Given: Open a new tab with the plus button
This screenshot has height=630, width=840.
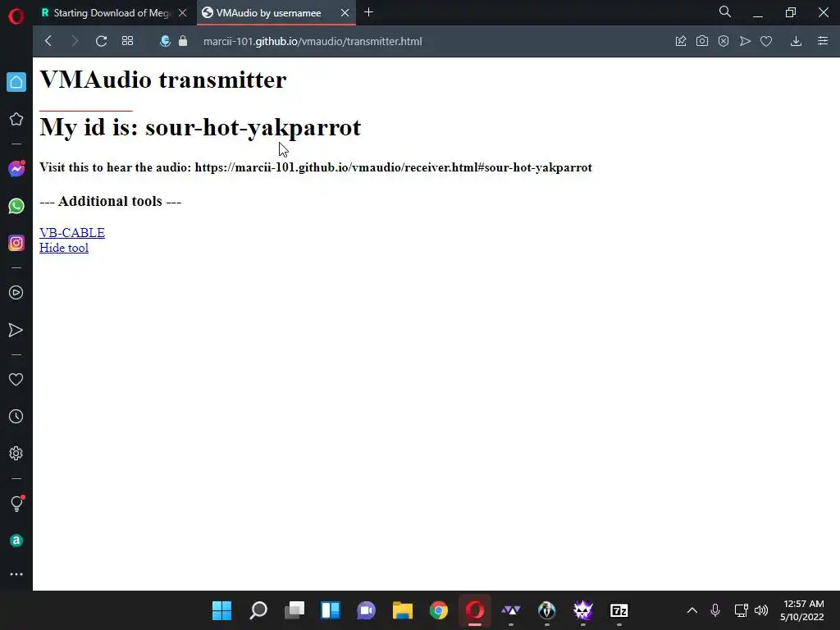Looking at the screenshot, I should pyautogui.click(x=368, y=12).
